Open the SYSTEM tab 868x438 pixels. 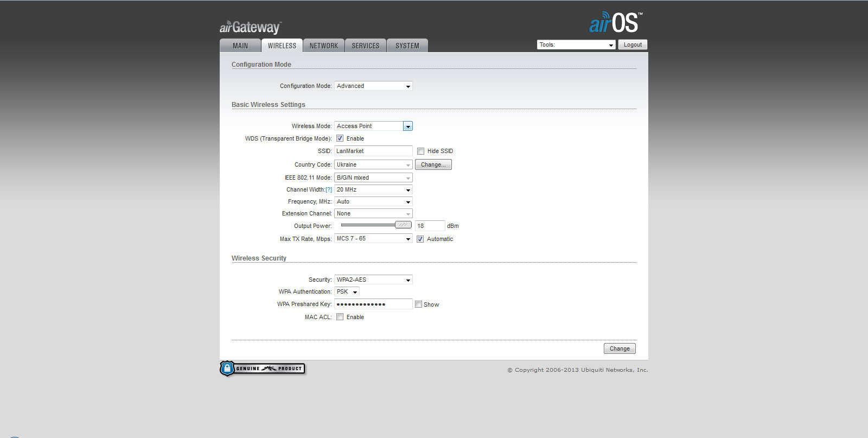[407, 46]
